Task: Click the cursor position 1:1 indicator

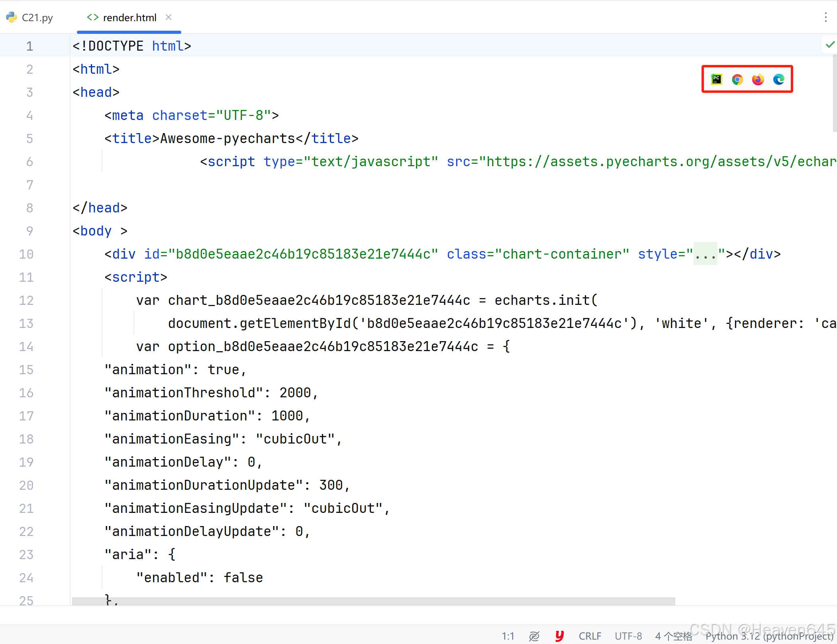Action: click(x=508, y=636)
